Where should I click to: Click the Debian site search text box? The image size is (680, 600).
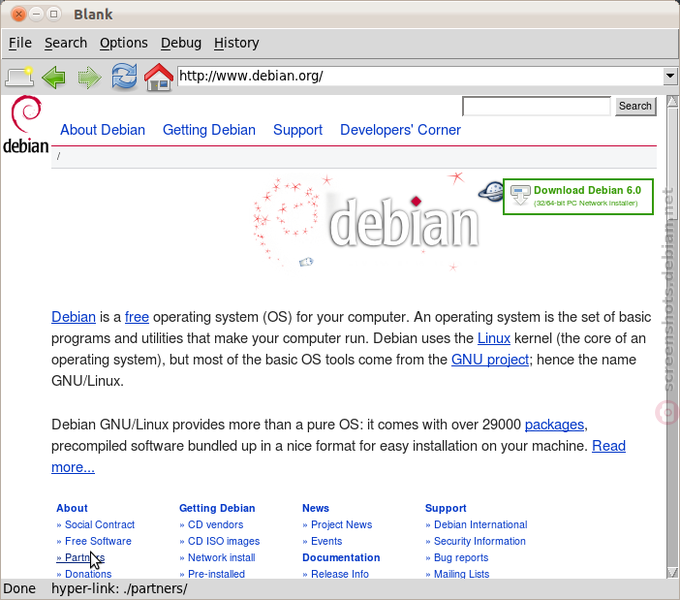536,106
